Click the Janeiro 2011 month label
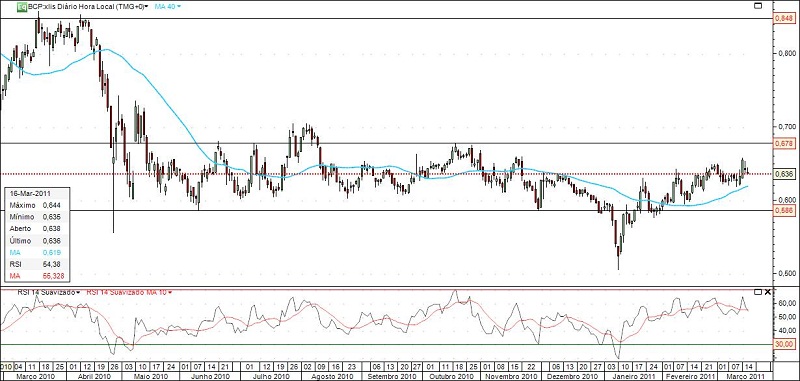This screenshot has width=800, height=381. point(633,376)
